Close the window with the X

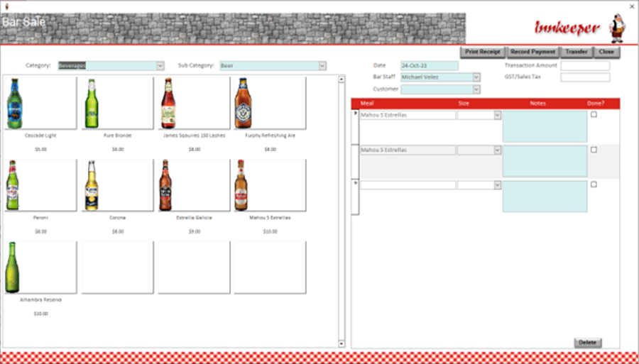pos(632,6)
